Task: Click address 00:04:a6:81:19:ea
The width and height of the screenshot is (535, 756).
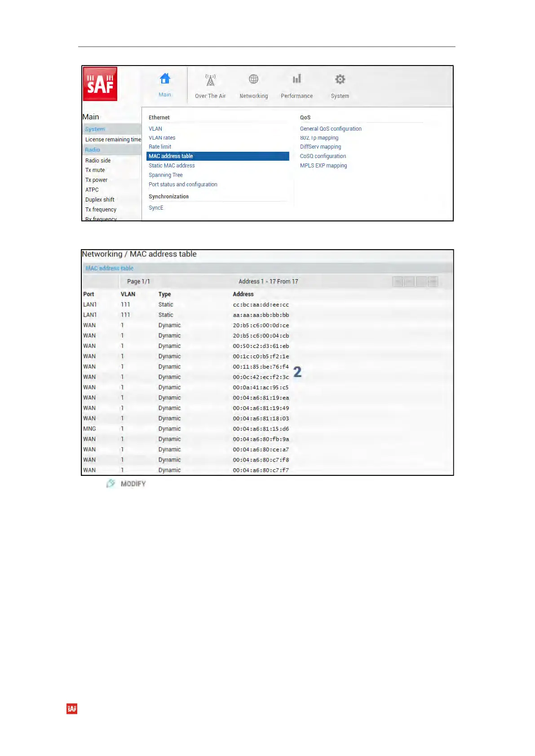Action: [261, 397]
